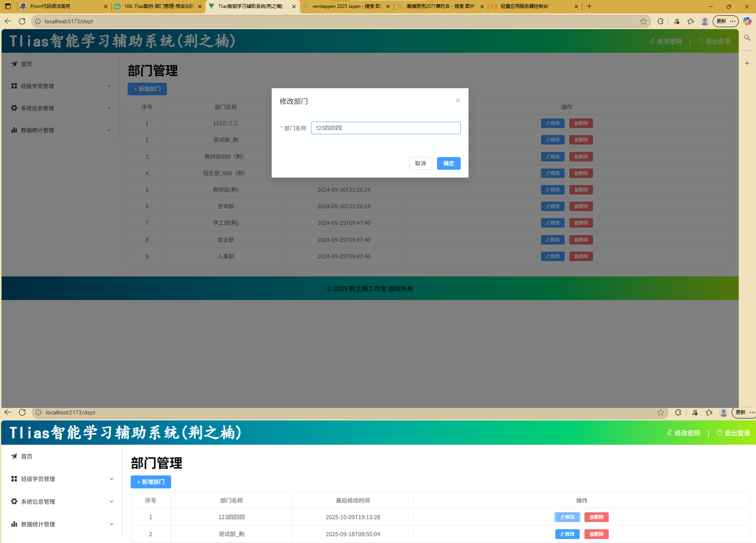Click the 部门名称 input field
The image size is (756, 543).
tap(385, 128)
